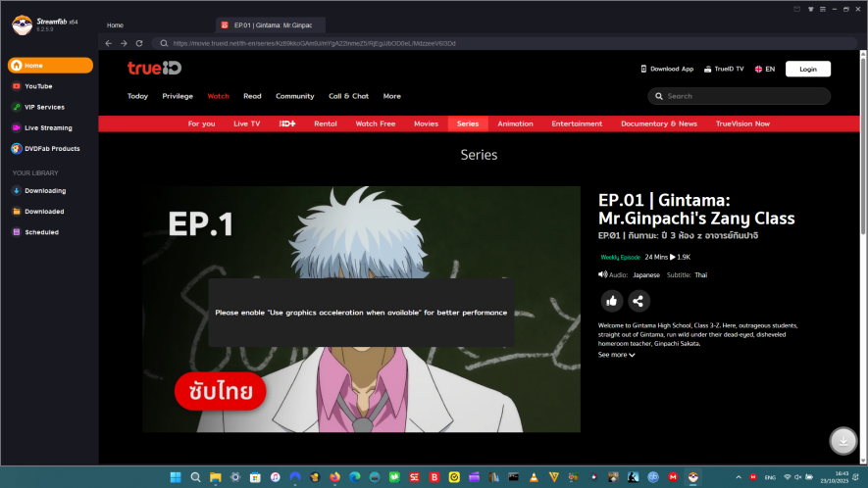Select Movies category
The height and width of the screenshot is (488, 868).
click(x=427, y=123)
